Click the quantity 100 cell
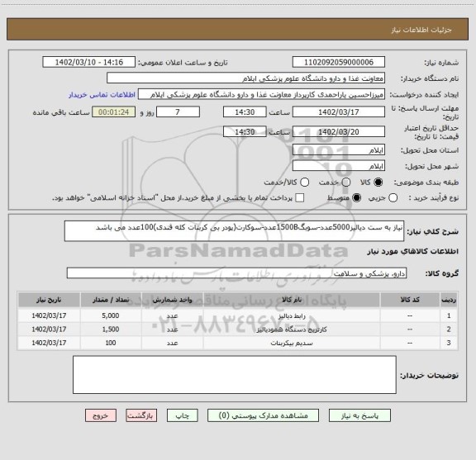 click(111, 343)
